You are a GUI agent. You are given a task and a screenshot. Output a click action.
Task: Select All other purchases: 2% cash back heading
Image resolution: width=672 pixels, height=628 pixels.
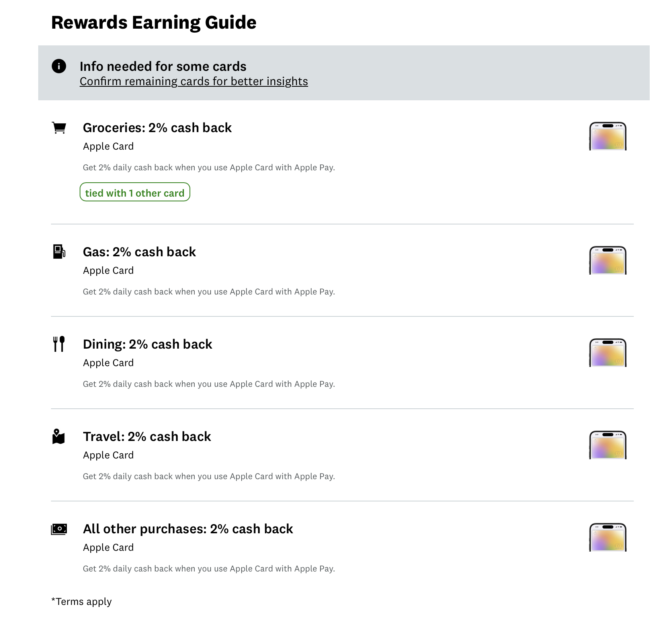pos(188,529)
